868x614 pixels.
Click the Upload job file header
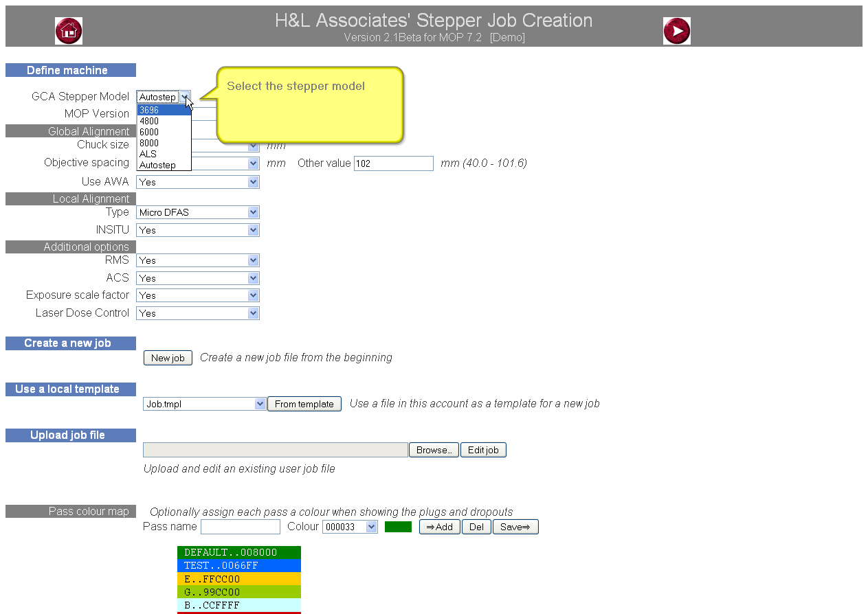point(71,435)
